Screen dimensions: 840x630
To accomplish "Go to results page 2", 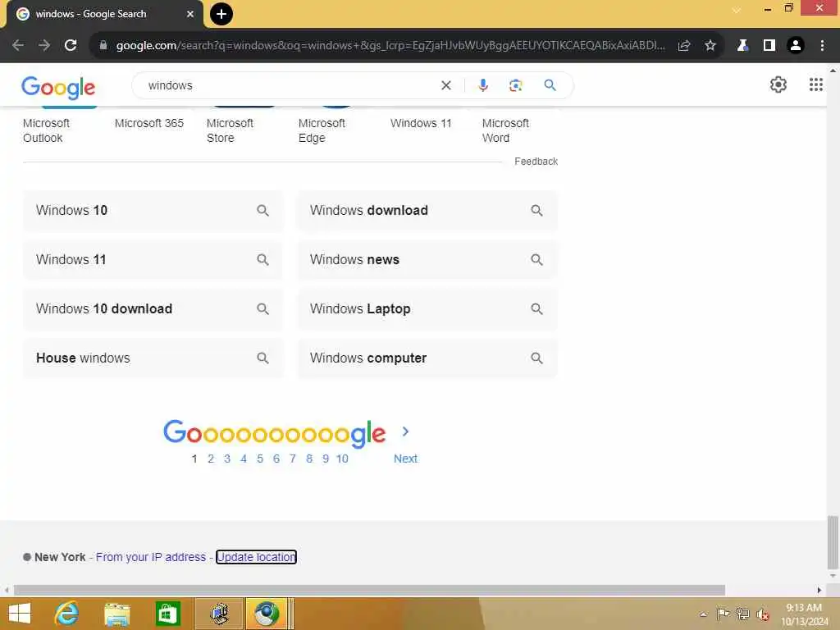I will click(x=211, y=459).
